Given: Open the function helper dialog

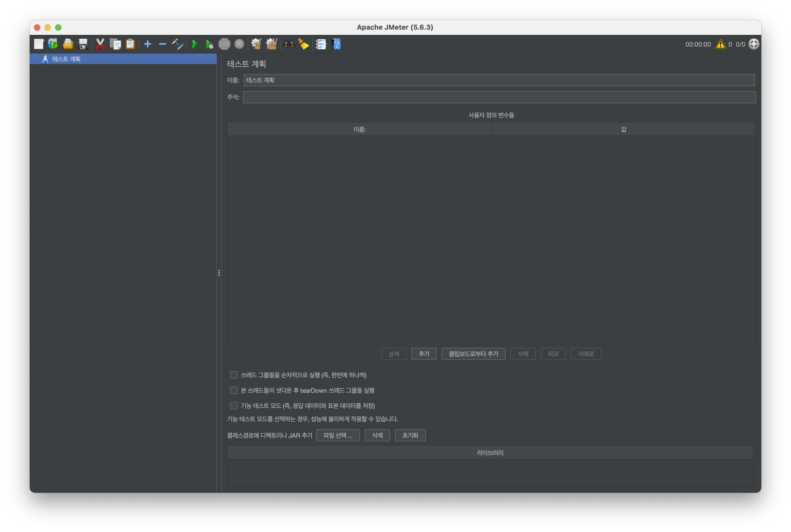Looking at the screenshot, I should coord(321,44).
